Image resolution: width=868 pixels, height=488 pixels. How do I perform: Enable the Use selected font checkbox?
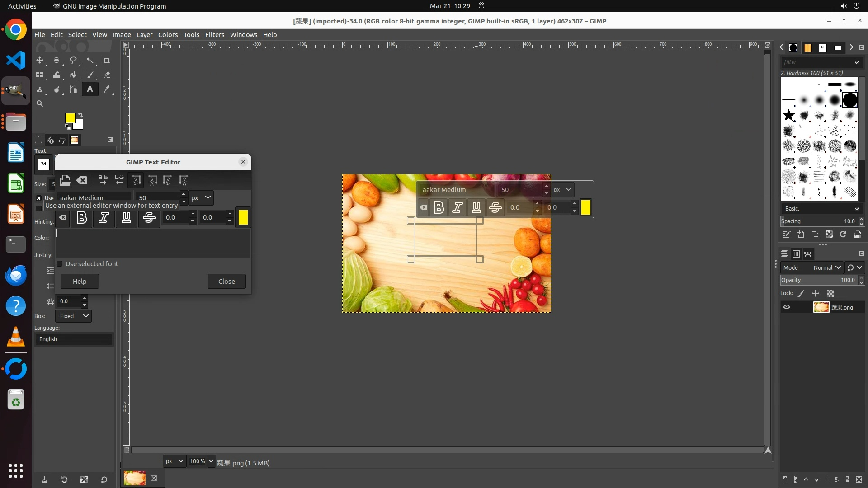(60, 264)
